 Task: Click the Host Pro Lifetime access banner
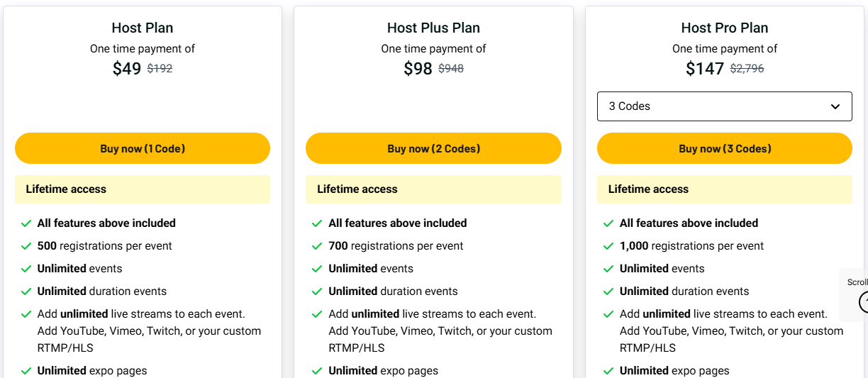tap(724, 189)
